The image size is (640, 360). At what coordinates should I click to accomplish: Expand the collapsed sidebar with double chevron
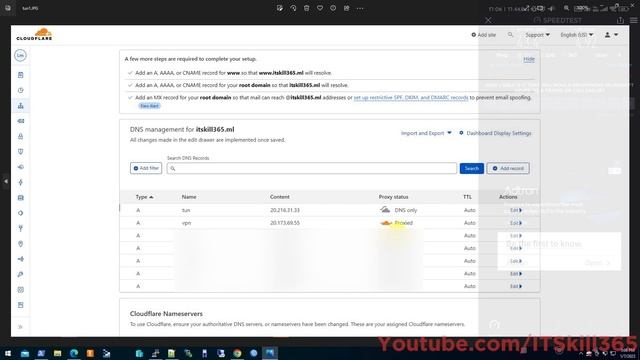tap(20, 327)
